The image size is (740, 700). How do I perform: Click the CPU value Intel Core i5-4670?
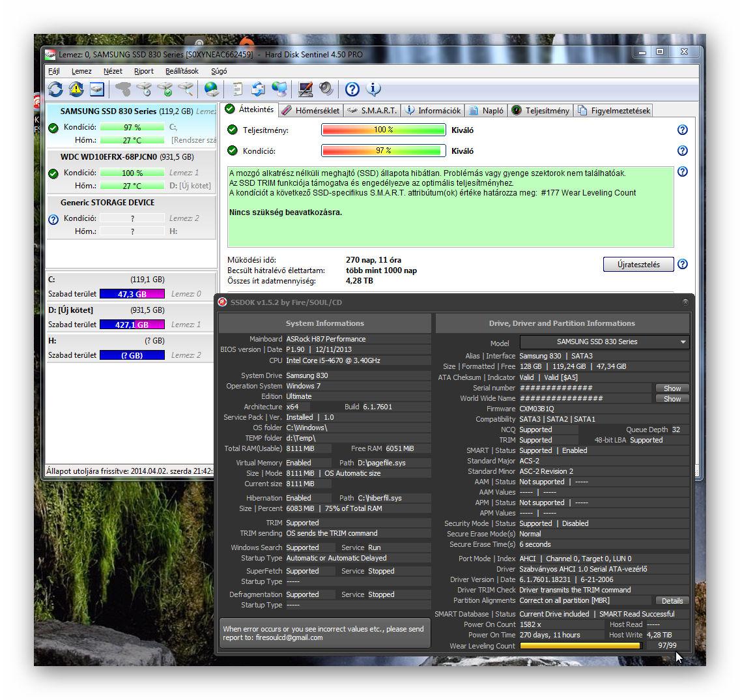(333, 360)
